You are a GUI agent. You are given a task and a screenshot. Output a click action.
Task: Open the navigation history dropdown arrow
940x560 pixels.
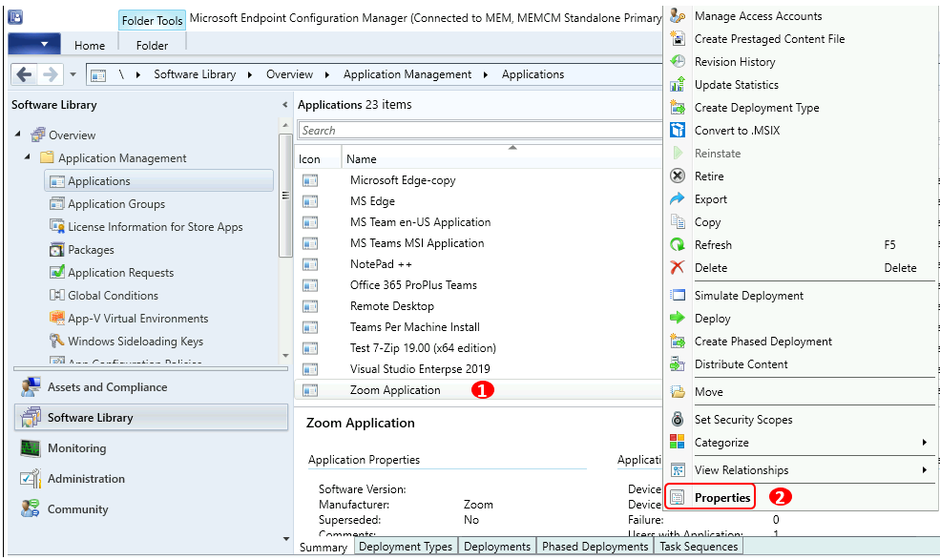tap(73, 74)
